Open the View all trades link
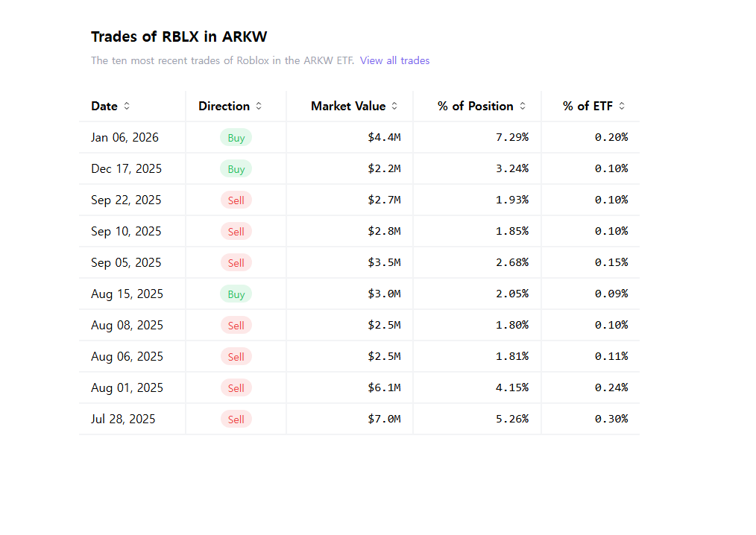Image resolution: width=756 pixels, height=535 pixels. pyautogui.click(x=394, y=60)
